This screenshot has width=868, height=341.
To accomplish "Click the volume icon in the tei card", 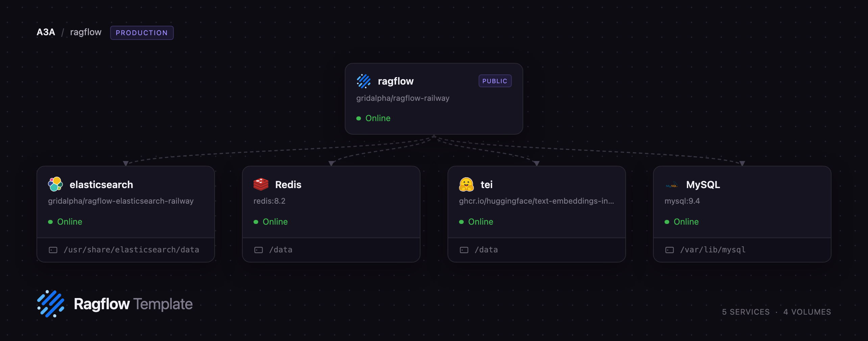I will tap(464, 250).
